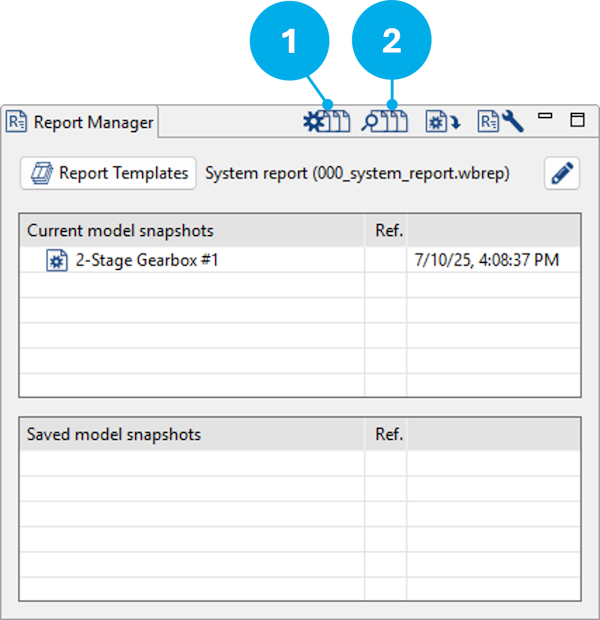The width and height of the screenshot is (600, 620).
Task: Click the blue callout badge numbered 2
Action: pyautogui.click(x=391, y=42)
